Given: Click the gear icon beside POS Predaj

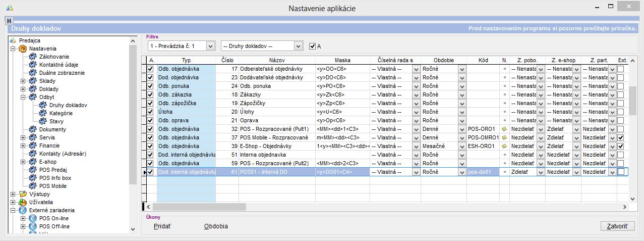Looking at the screenshot, I should (33, 170).
